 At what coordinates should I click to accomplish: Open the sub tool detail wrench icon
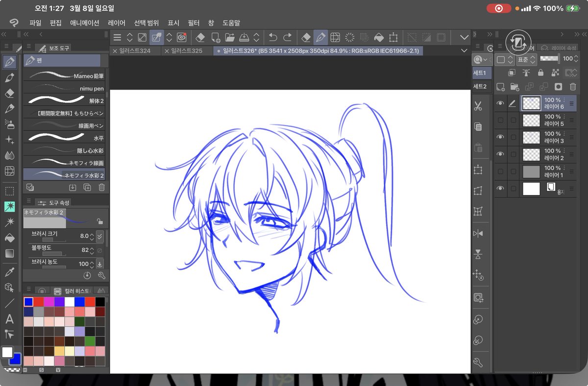click(x=101, y=276)
